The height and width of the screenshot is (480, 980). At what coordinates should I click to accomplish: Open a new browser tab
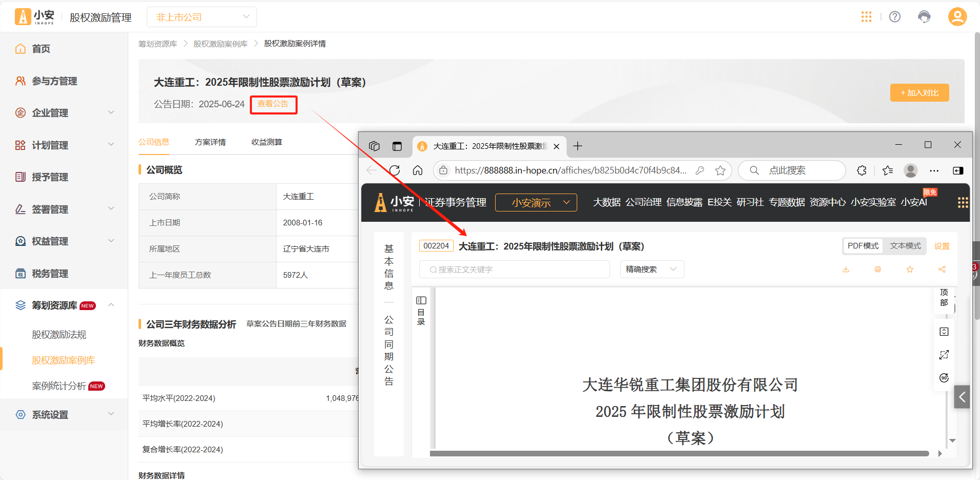(578, 146)
